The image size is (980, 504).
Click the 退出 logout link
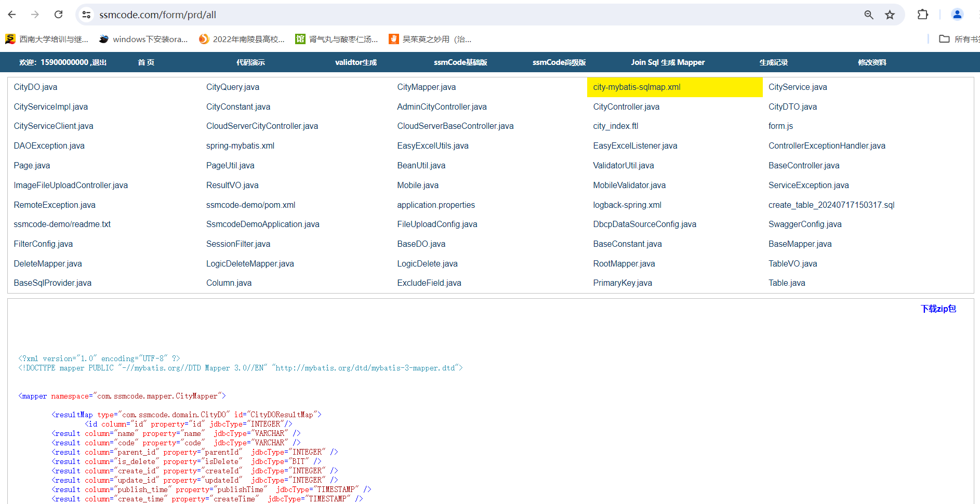(x=99, y=62)
